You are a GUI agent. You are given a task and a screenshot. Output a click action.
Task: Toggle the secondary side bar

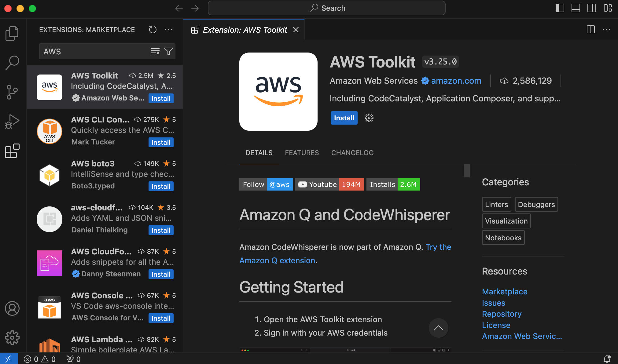coord(592,8)
